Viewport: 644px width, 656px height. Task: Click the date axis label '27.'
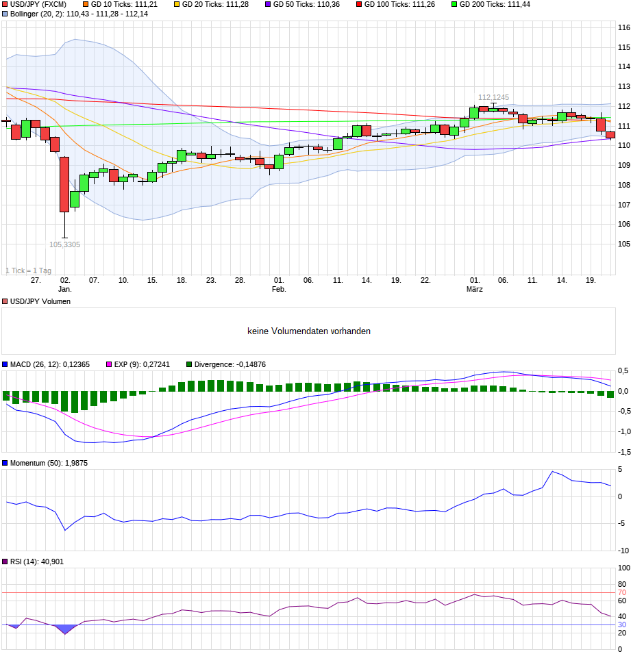click(x=36, y=281)
